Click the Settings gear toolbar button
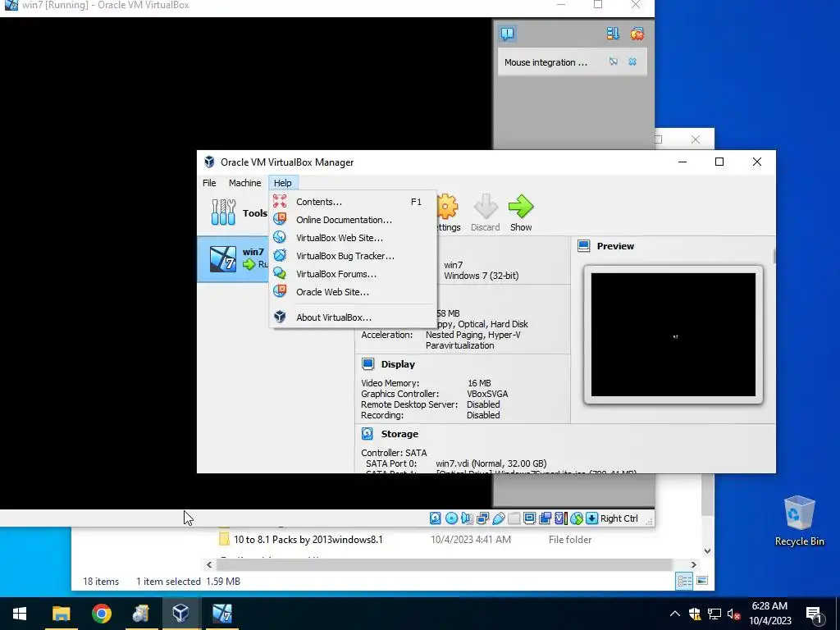 pos(448,212)
